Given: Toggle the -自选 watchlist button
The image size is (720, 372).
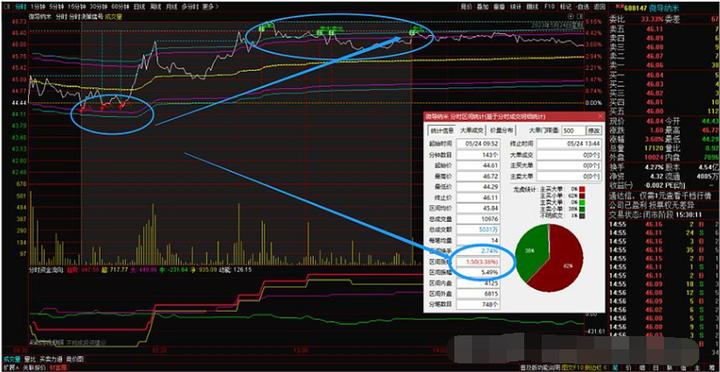Looking at the screenshot, I should (582, 7).
